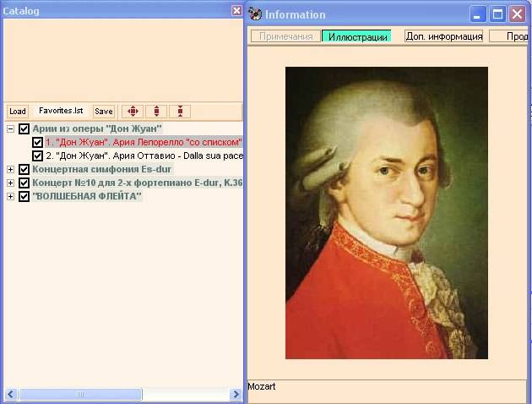Click the Mozart portrait illustration
Screen dimensions: 532x404
(x=387, y=213)
